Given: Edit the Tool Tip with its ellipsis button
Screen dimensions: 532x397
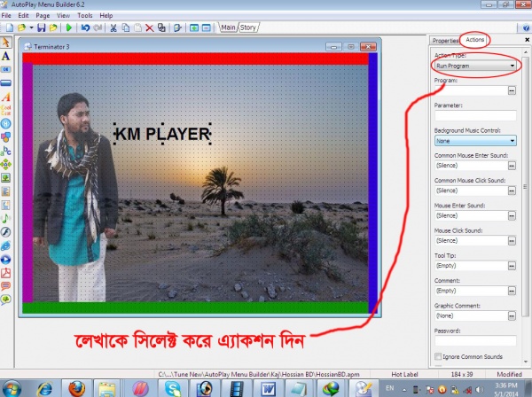Looking at the screenshot, I should (x=512, y=266).
